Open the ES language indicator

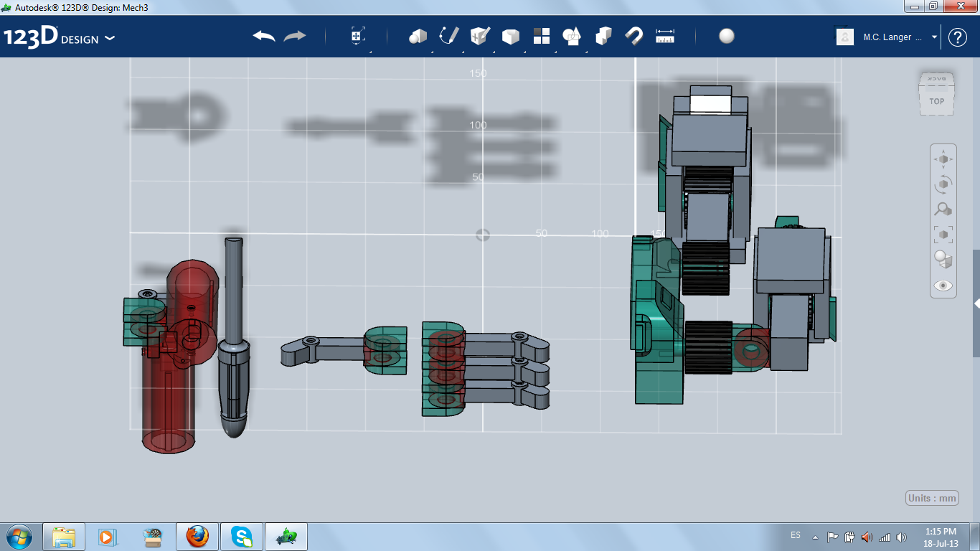[796, 535]
